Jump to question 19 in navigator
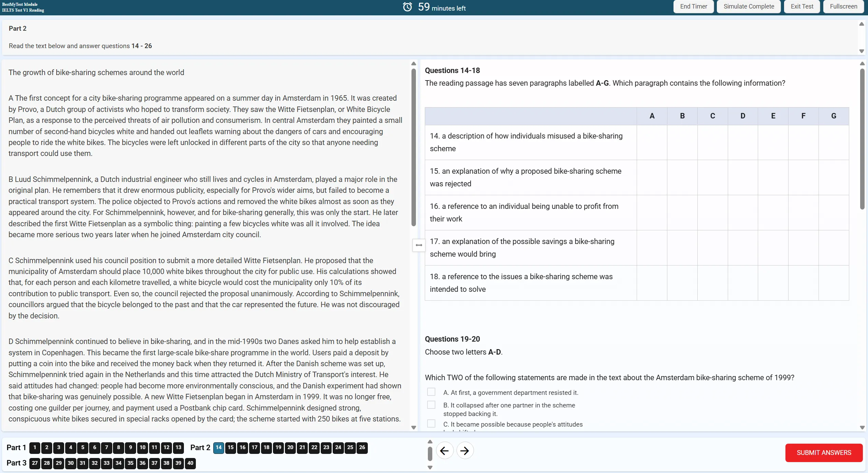The image size is (868, 473). point(278,447)
